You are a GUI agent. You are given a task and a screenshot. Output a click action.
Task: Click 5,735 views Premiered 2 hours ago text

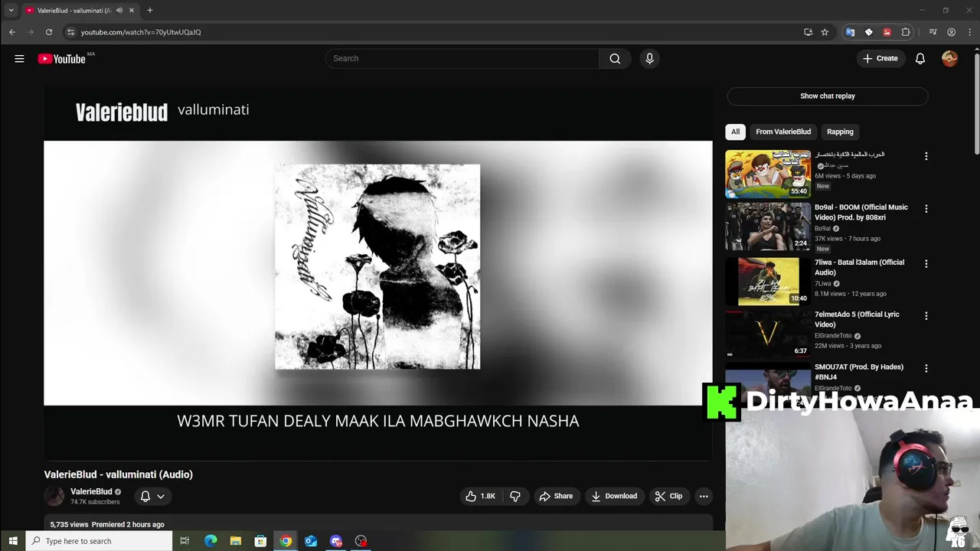(107, 524)
